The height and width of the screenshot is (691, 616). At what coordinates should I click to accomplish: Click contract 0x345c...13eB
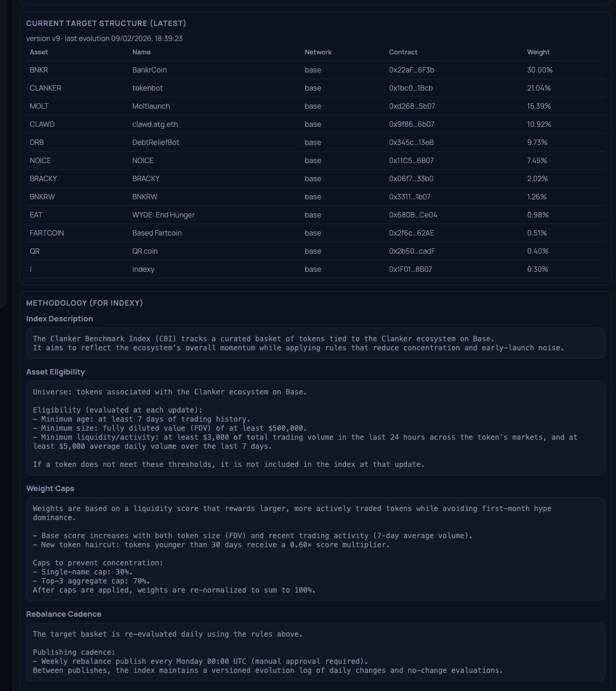click(411, 143)
